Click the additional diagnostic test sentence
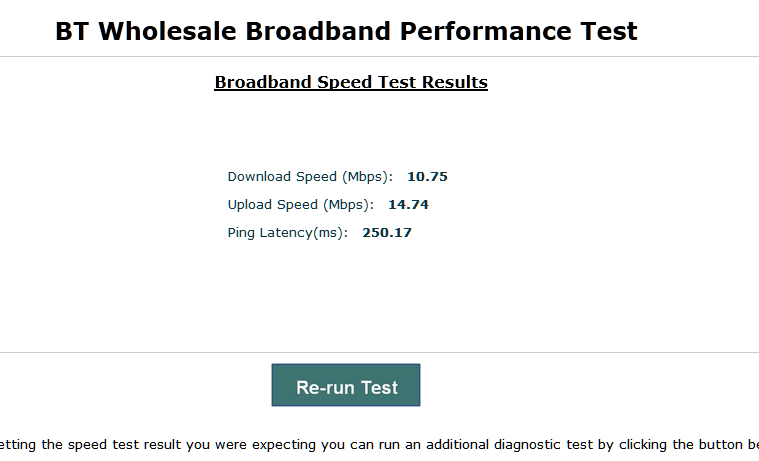 click(x=380, y=444)
